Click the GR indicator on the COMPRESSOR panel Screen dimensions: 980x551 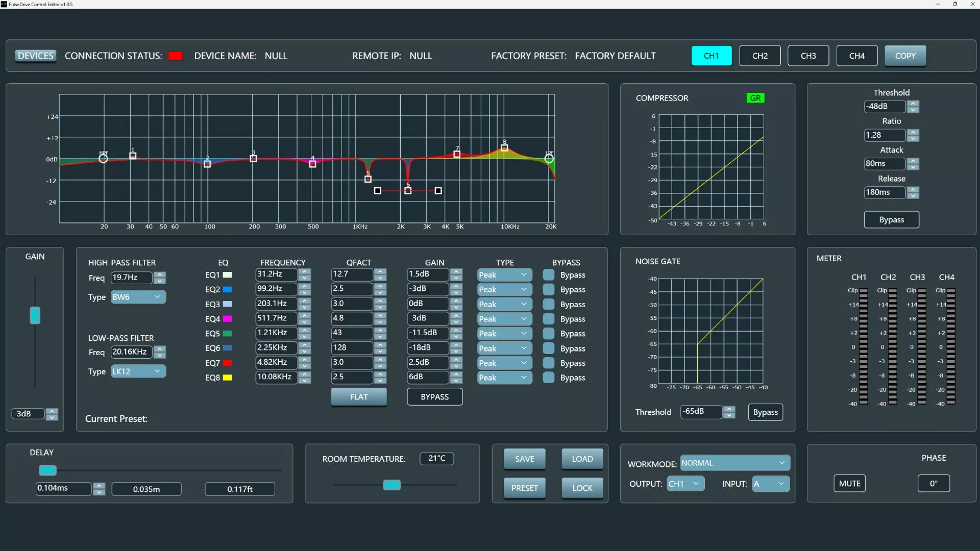coord(755,97)
